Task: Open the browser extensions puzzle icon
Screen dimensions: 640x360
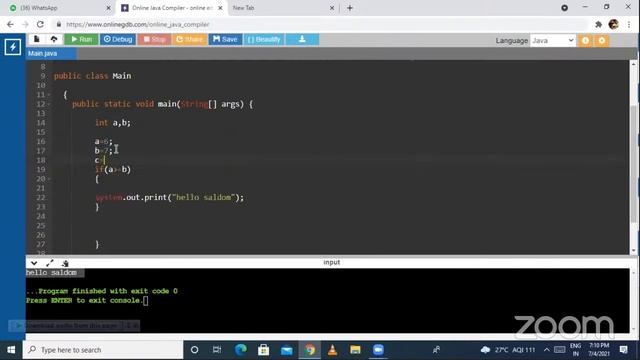Action: 598,24
